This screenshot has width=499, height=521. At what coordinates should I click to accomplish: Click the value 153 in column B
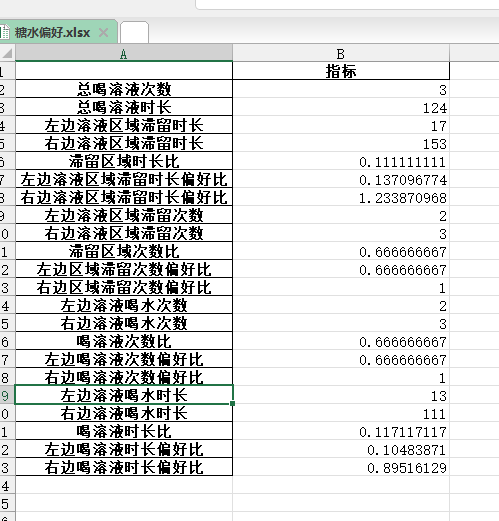435,144
